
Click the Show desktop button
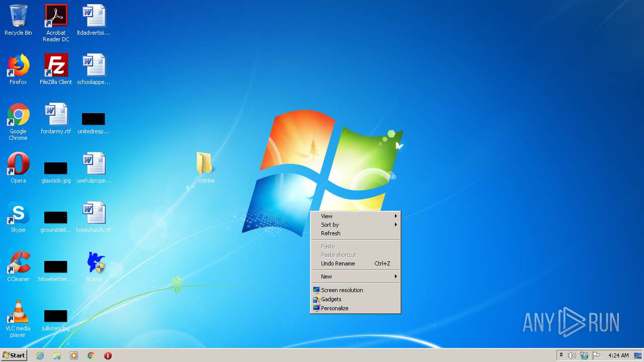tap(638, 355)
